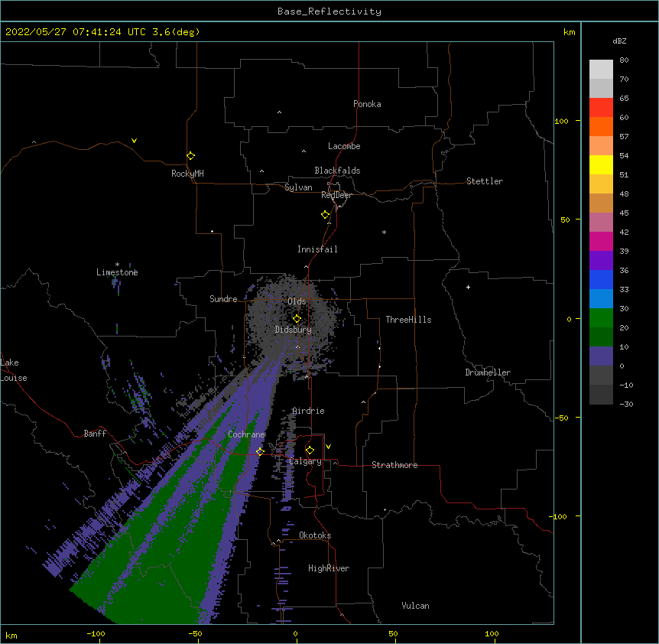Image resolution: width=659 pixels, height=644 pixels.
Task: Click the Sylvan label
Action: (298, 187)
